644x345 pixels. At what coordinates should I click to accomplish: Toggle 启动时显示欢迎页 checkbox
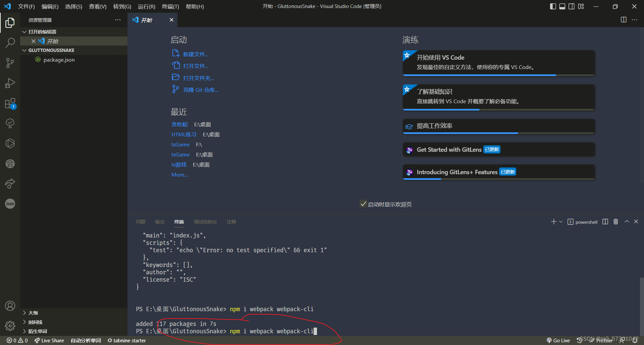coord(363,204)
